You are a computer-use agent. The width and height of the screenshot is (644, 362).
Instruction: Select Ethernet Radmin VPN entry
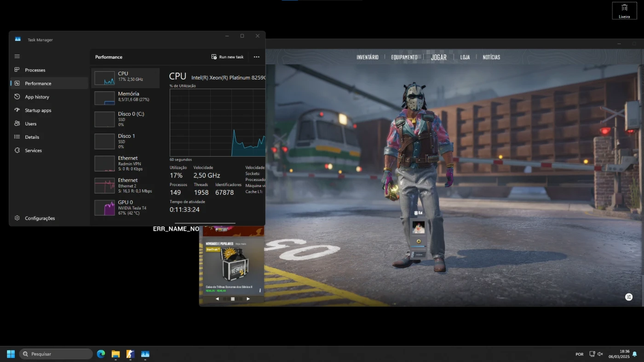(x=126, y=163)
